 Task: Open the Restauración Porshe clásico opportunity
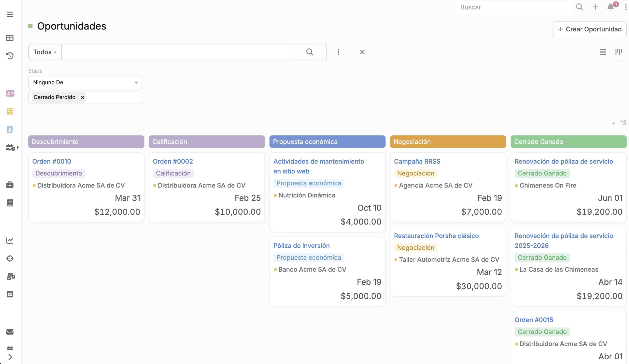point(436,236)
